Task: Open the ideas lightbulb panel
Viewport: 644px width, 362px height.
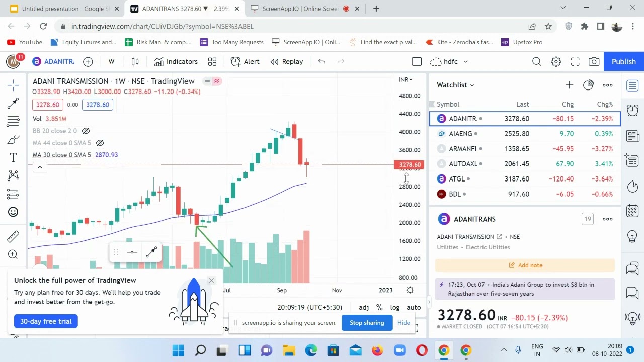Action: coord(632,236)
